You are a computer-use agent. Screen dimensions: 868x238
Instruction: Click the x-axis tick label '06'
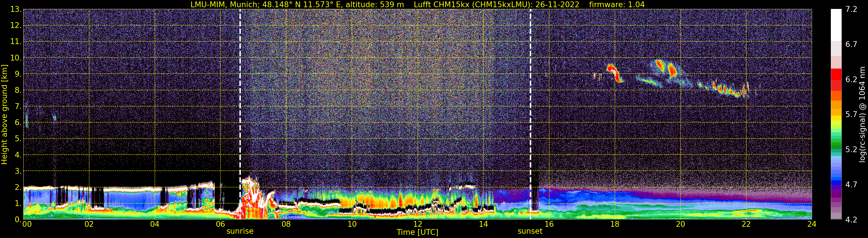click(220, 224)
